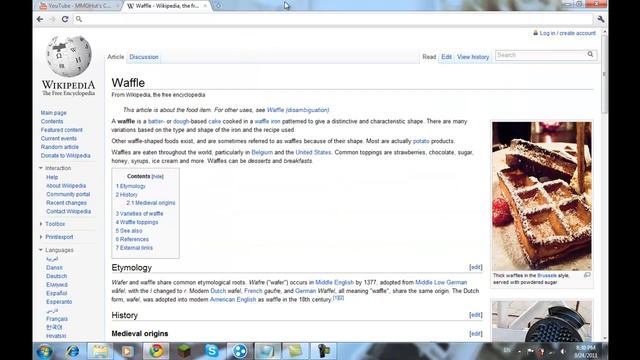Click the Wikipedia globe logo
This screenshot has width=640, height=360.
click(69, 56)
